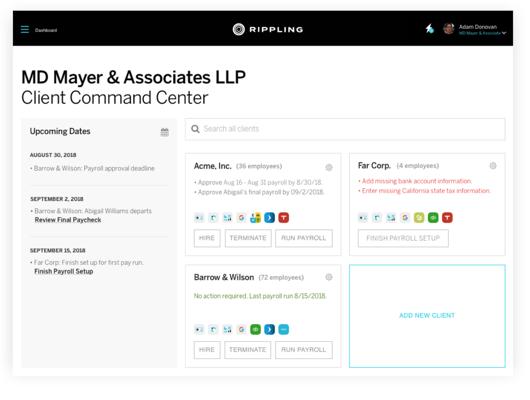Viewport: 530px width, 400px height.
Task: Open the lightning bolt quick actions icon
Action: [x=430, y=29]
